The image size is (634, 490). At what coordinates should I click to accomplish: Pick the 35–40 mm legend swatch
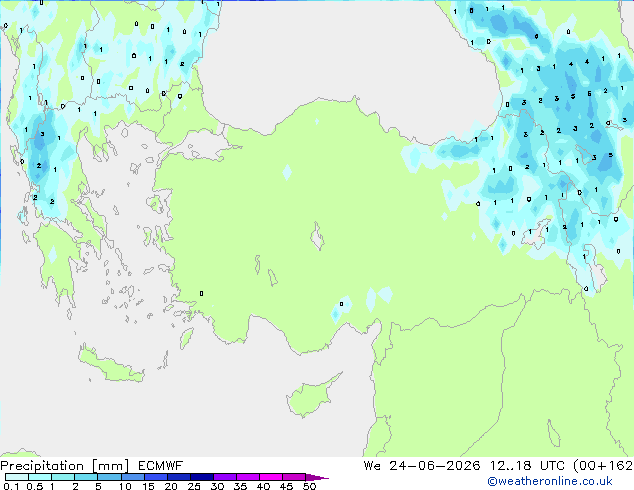pos(247,477)
